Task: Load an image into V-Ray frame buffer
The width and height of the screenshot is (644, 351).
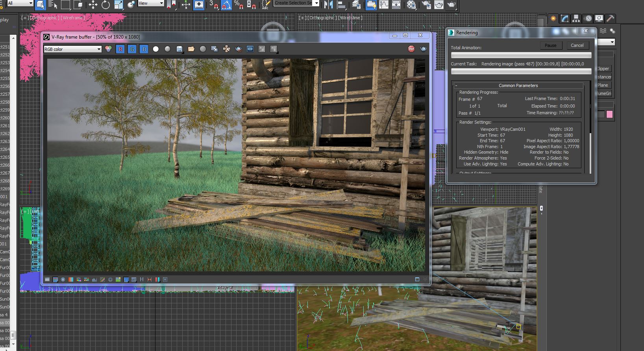Action: click(191, 49)
